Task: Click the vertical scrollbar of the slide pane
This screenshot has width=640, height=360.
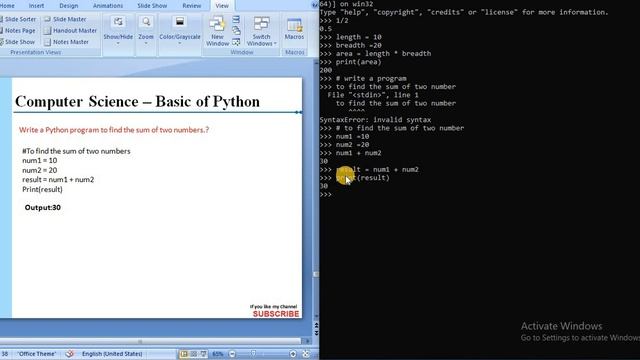Action: click(316, 188)
